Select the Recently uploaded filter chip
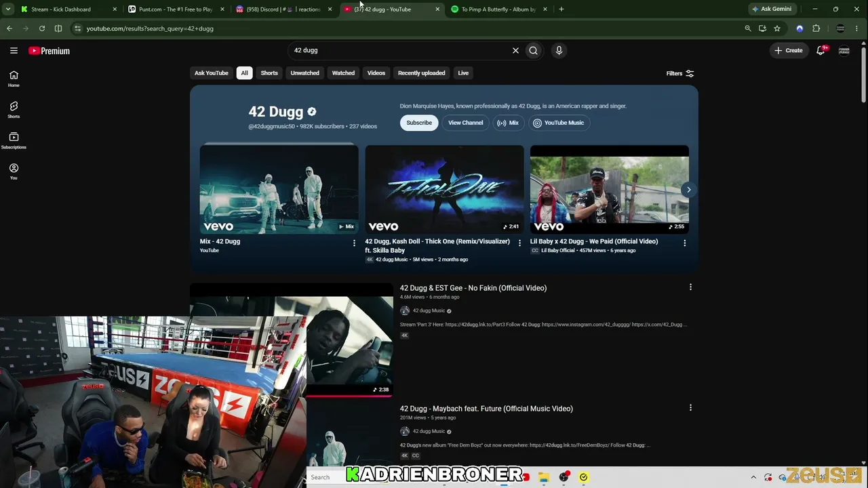This screenshot has height=488, width=868. click(x=421, y=73)
